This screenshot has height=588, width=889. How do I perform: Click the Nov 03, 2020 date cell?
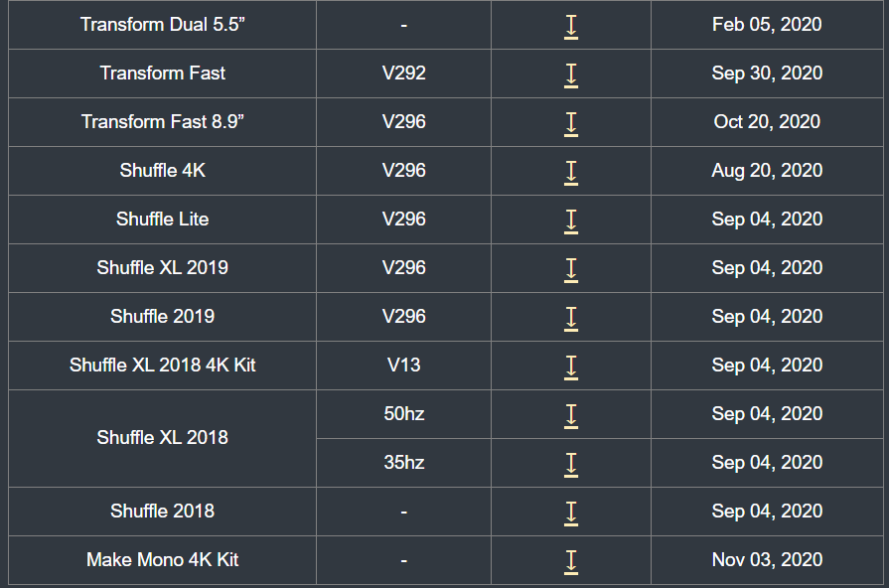(x=767, y=559)
